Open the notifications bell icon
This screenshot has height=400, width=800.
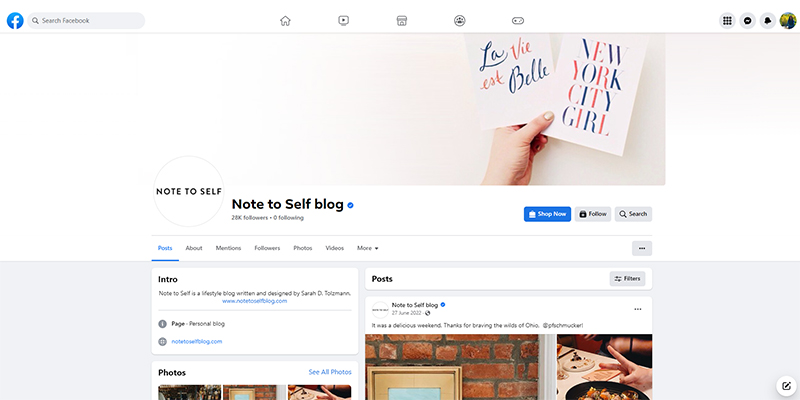(x=768, y=21)
